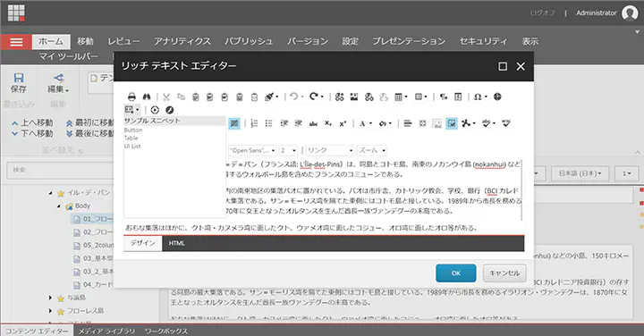
Task: Toggle the highlighted diagonal-lines formatting button
Action: click(234, 123)
